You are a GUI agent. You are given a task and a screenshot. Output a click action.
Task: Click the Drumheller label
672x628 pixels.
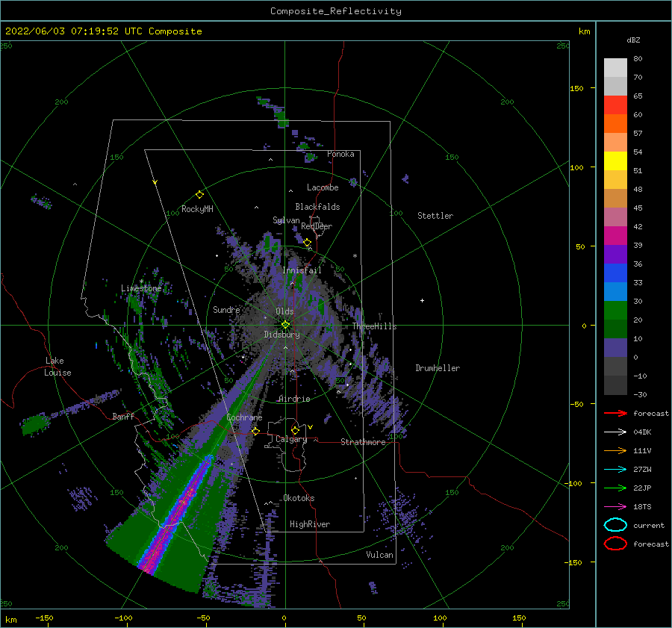tap(438, 368)
